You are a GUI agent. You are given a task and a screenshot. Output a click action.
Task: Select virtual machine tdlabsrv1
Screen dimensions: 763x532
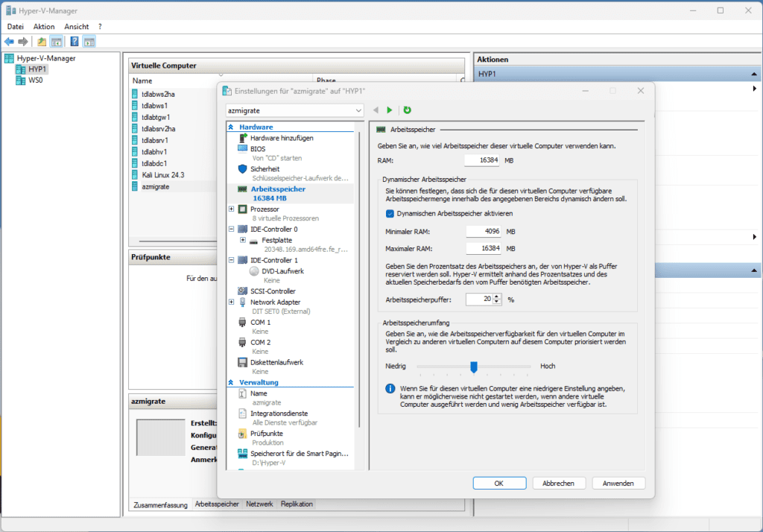coord(155,140)
